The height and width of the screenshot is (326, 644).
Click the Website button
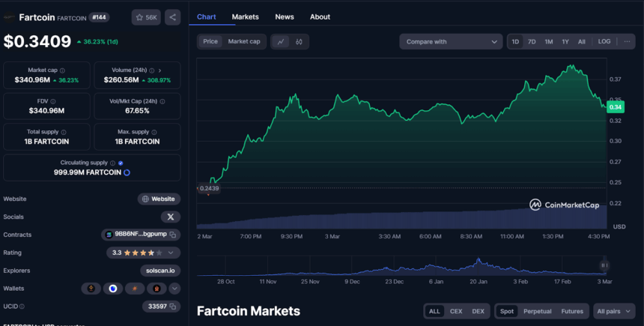pos(159,199)
